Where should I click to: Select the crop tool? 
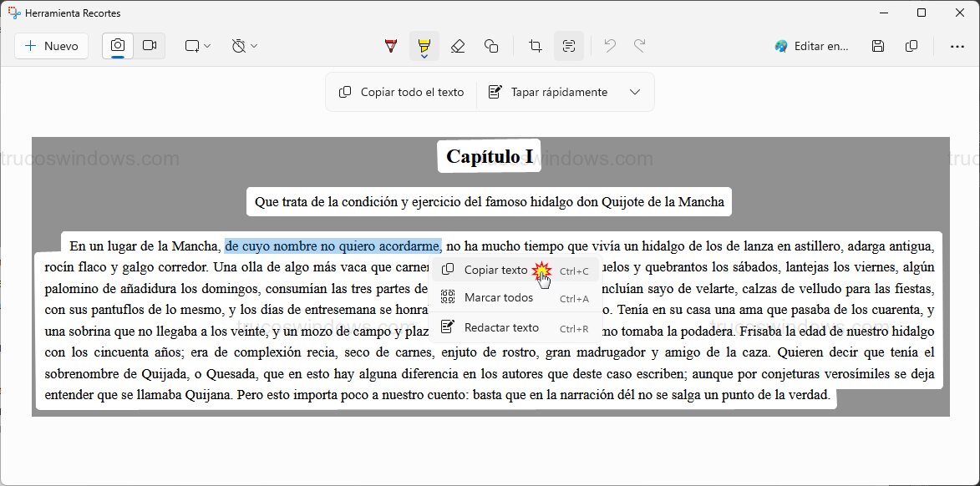(x=535, y=46)
